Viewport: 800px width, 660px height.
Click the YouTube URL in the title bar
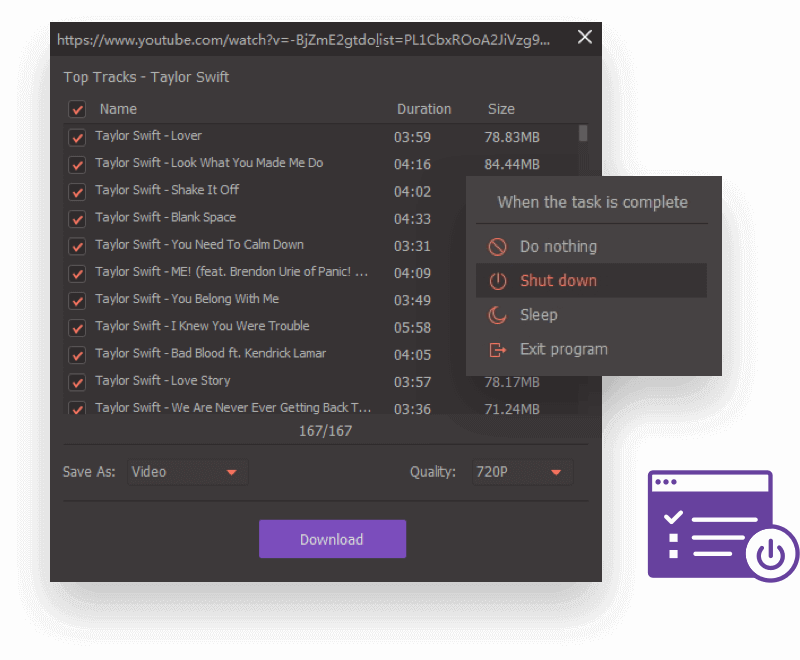(304, 40)
